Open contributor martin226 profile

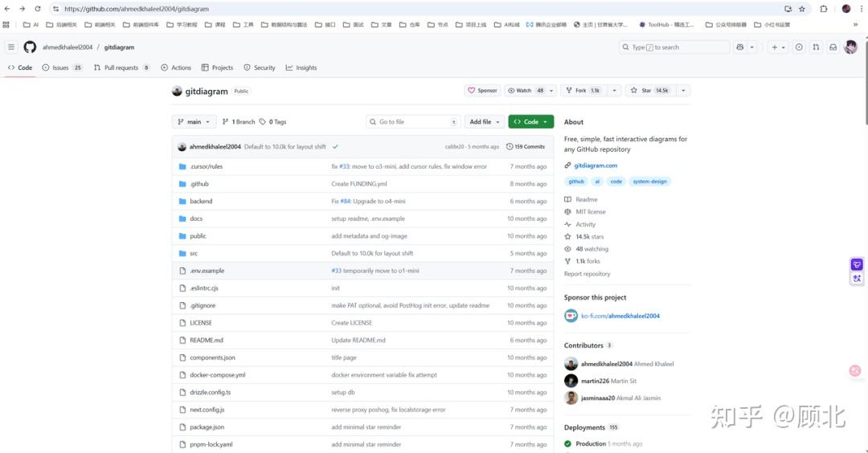(x=595, y=381)
